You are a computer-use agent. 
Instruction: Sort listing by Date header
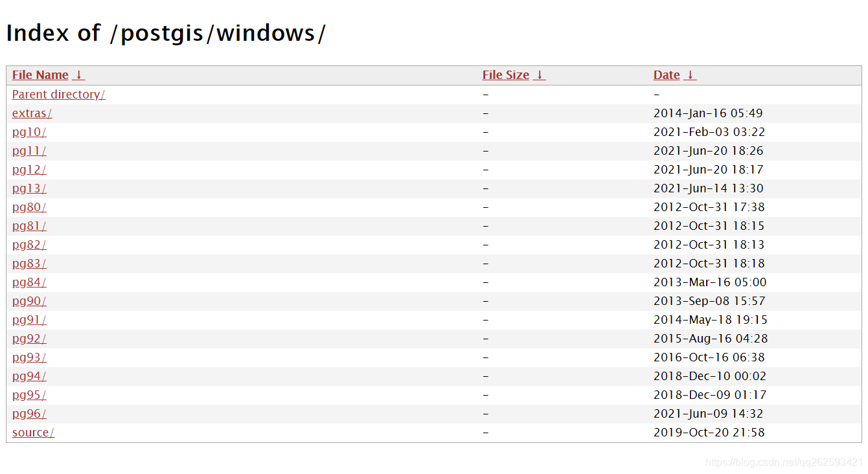[x=666, y=74]
